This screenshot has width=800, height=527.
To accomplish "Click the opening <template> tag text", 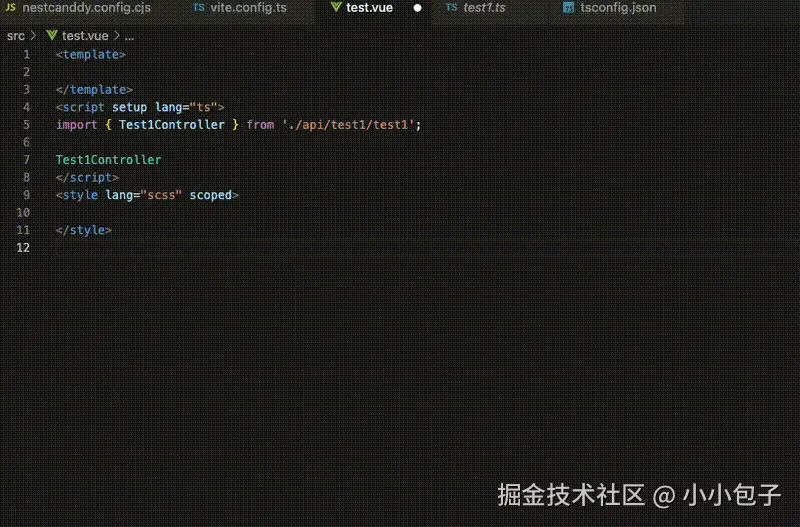I will [91, 55].
